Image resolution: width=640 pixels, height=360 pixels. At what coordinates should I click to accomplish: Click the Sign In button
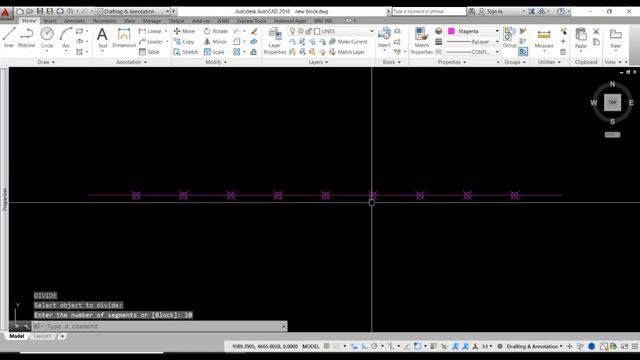pyautogui.click(x=491, y=11)
